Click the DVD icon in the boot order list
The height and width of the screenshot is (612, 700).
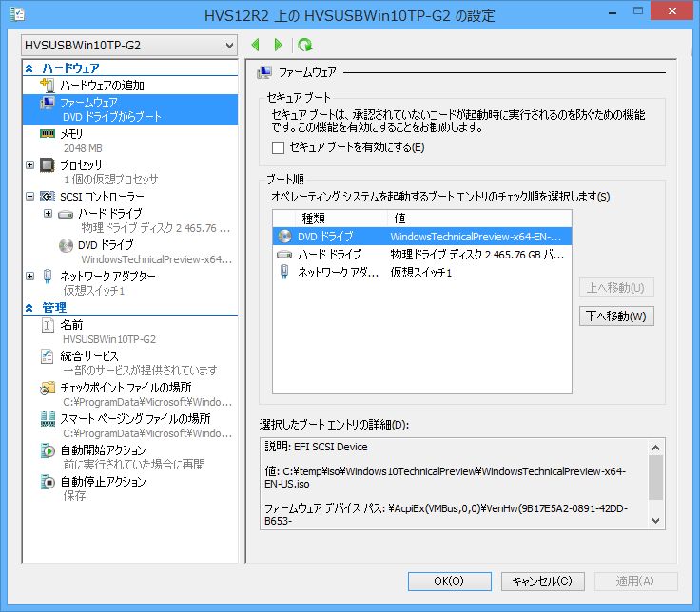click(284, 236)
